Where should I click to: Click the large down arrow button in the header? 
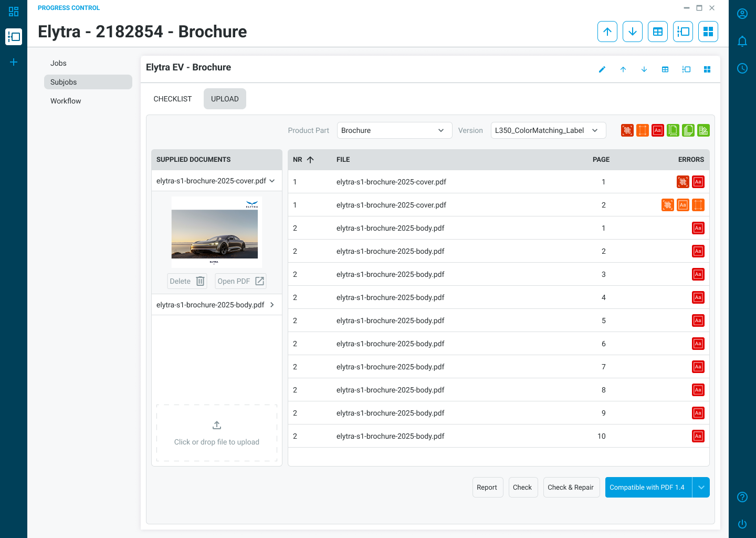633,32
